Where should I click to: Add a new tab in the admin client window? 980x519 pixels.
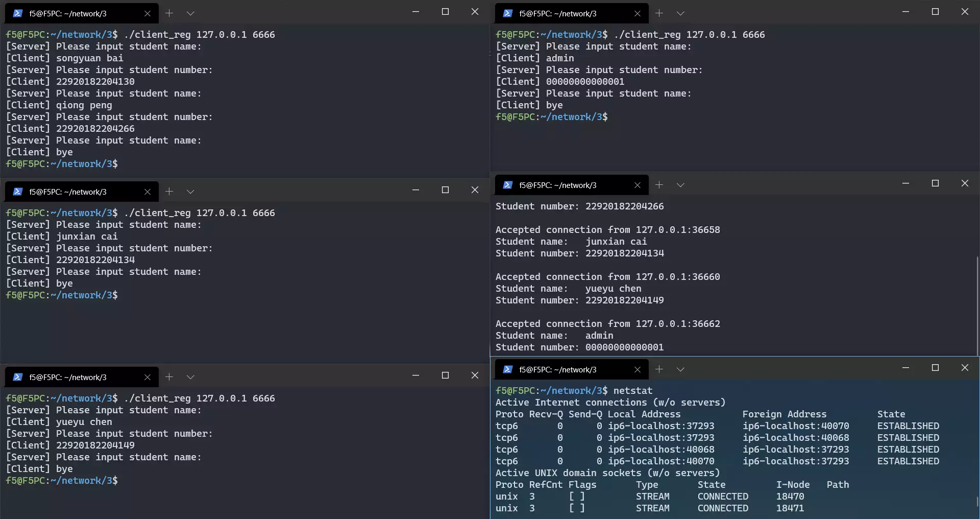[659, 13]
